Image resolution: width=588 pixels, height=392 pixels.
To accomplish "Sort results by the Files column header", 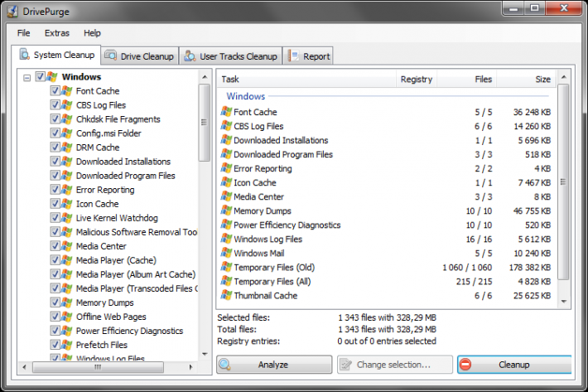I will tap(467, 80).
